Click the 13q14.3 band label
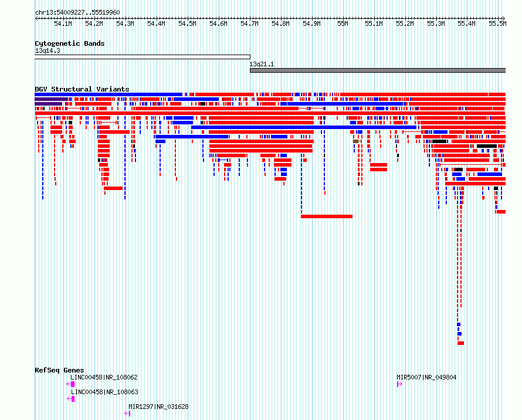This screenshot has height=420, width=522. [48, 50]
